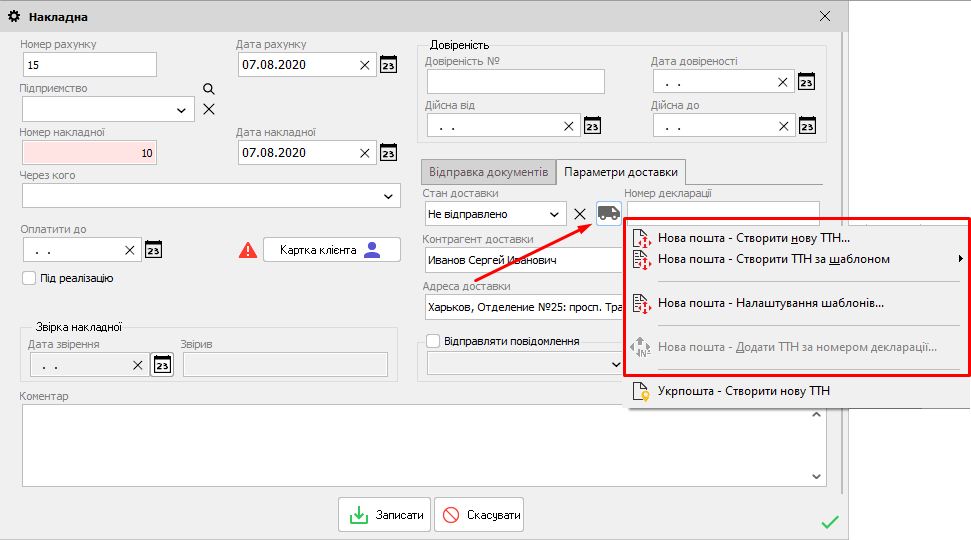This screenshot has width=971, height=540.
Task: Open calendar for Оплатити до field
Action: (x=153, y=250)
